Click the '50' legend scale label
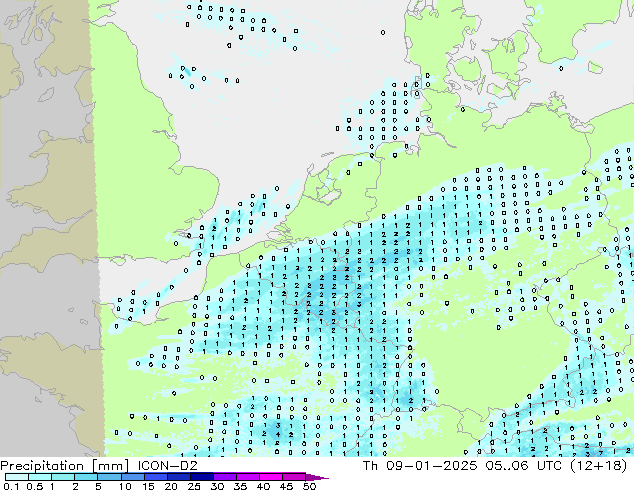This screenshot has width=634, height=490. 309,486
